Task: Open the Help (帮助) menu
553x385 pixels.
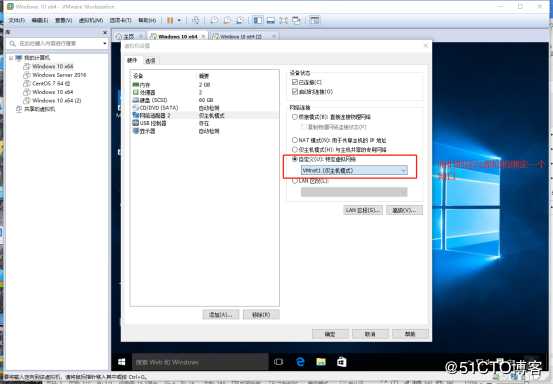Action: (147, 20)
